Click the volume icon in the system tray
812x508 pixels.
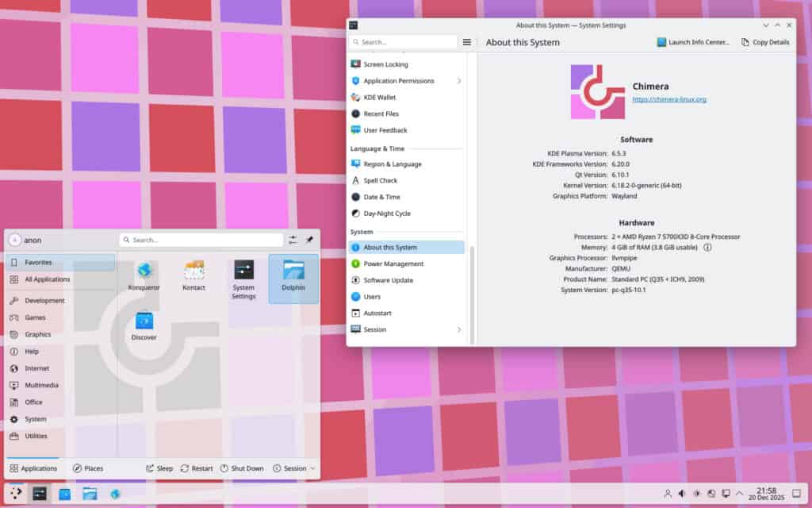[683, 493]
